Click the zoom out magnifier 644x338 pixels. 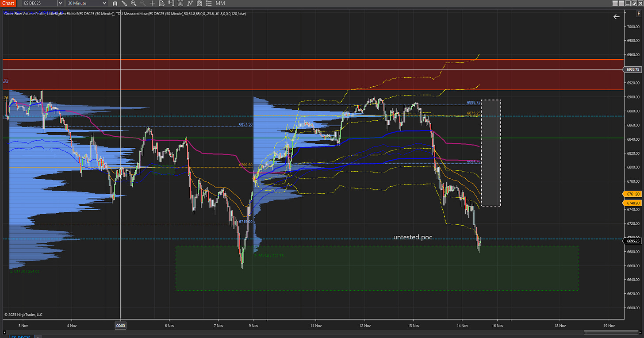click(143, 3)
